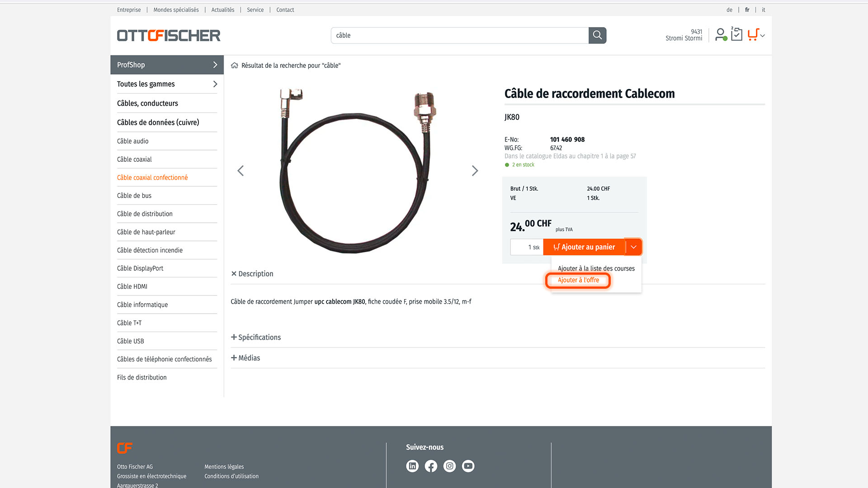The width and height of the screenshot is (868, 488).
Task: Open the user account icon
Action: 721,35
